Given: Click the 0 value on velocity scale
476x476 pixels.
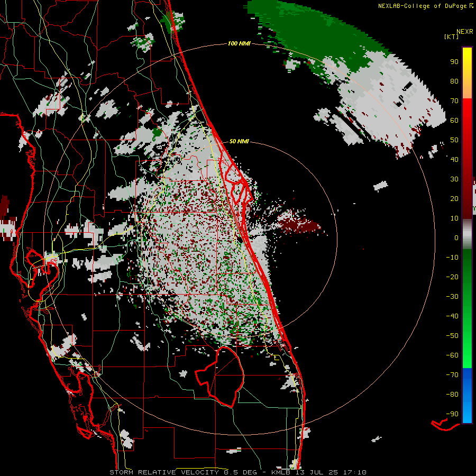Looking at the screenshot, I should [456, 237].
